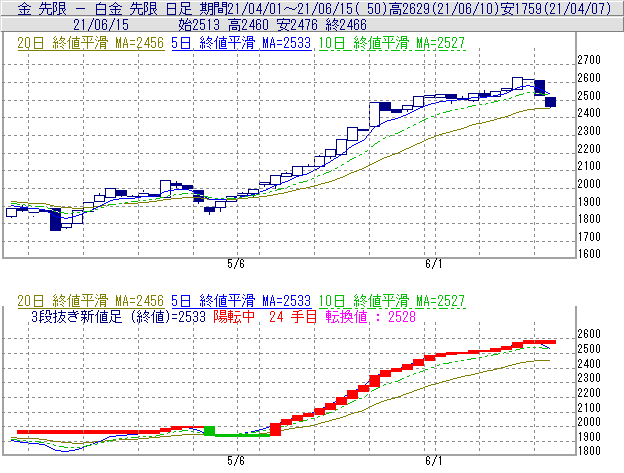
Task: Click candlestick chart legend '20日 終値平滑 MA=2456'
Action: pyautogui.click(x=91, y=43)
